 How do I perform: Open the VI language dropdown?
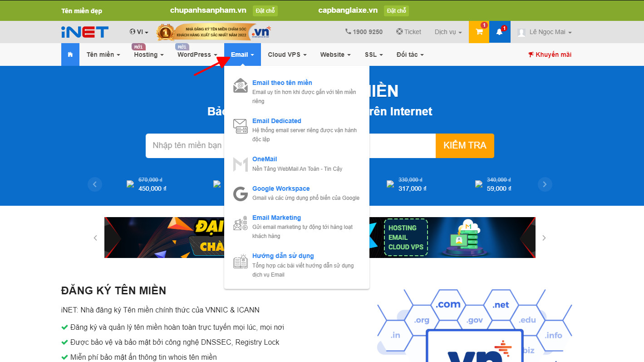(139, 32)
